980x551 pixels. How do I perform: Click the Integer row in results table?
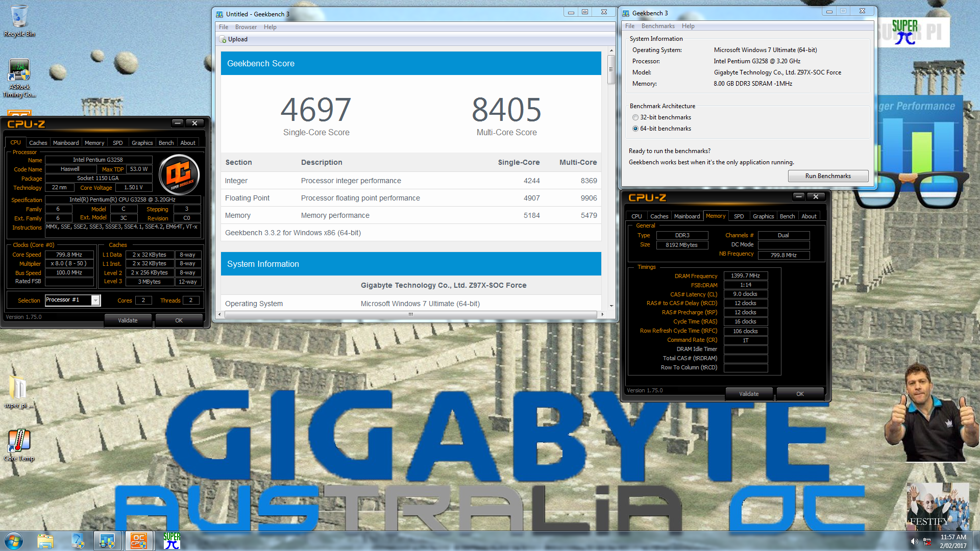pos(411,181)
